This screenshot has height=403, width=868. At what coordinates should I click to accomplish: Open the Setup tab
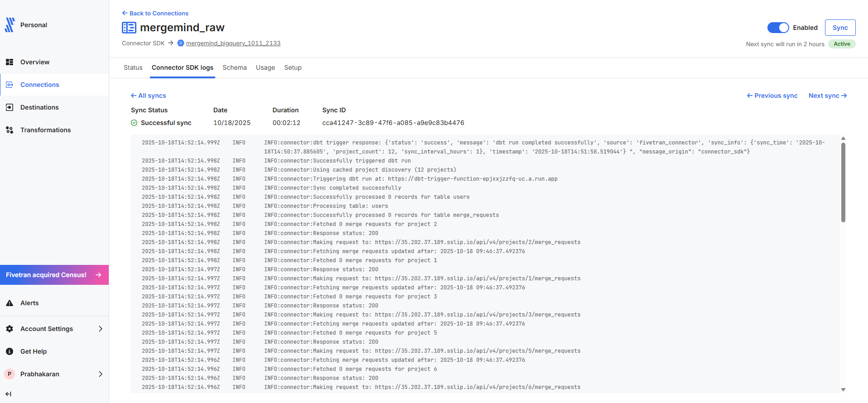pyautogui.click(x=293, y=67)
